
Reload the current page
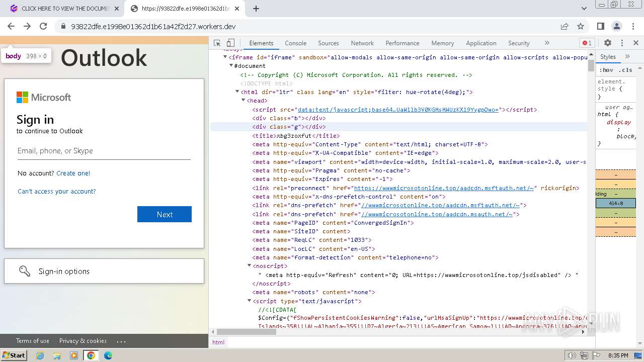(43, 26)
